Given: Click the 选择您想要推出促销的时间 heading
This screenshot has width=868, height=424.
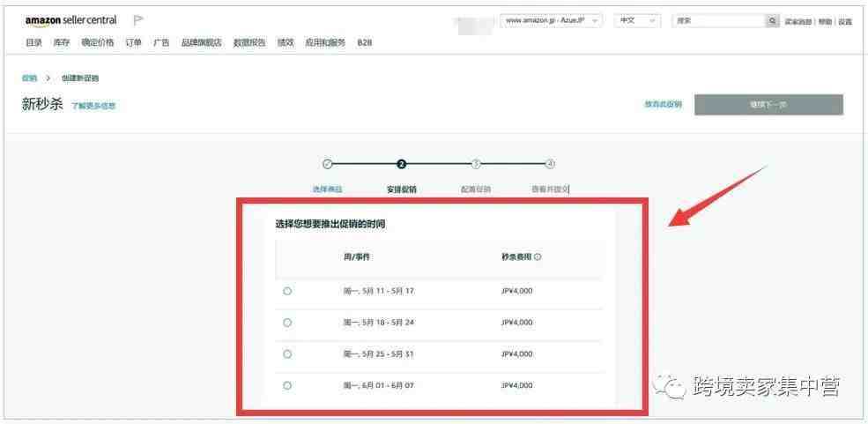Looking at the screenshot, I should click(x=330, y=224).
